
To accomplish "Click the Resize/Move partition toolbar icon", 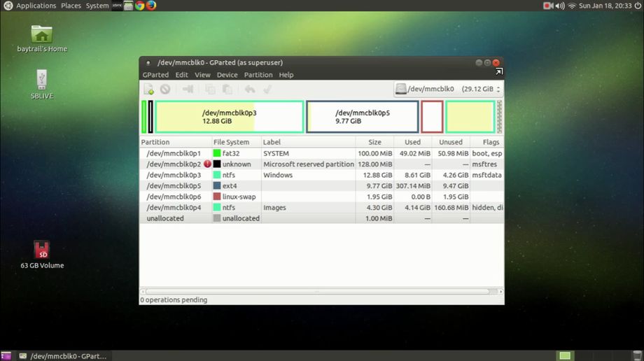I will (188, 90).
